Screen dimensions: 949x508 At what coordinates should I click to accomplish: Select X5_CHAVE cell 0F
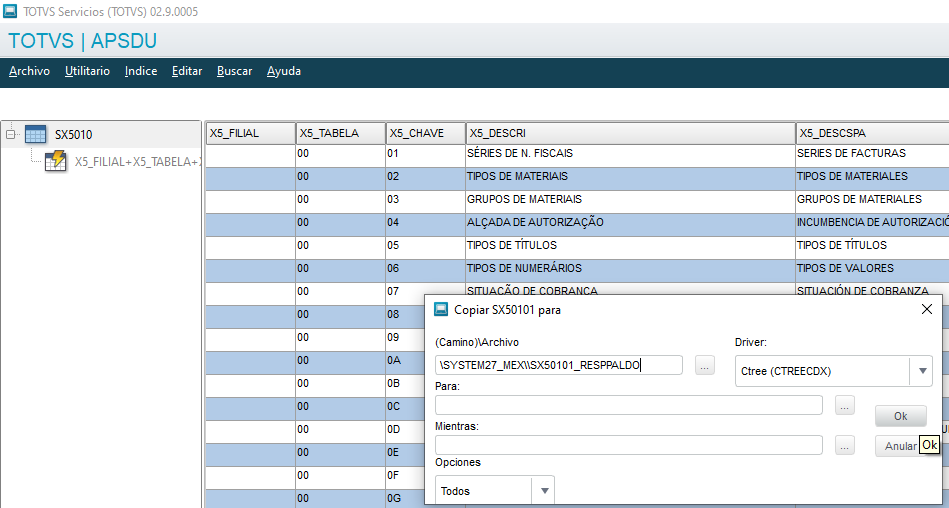406,478
